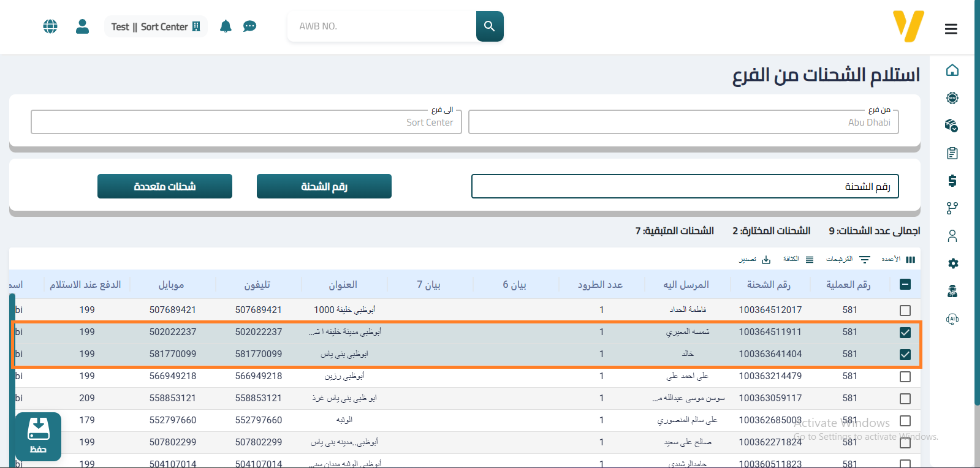Viewport: 980px width, 468px height.
Task: Click the address cell أبوظبي خليفة 1000
Action: [x=344, y=310]
